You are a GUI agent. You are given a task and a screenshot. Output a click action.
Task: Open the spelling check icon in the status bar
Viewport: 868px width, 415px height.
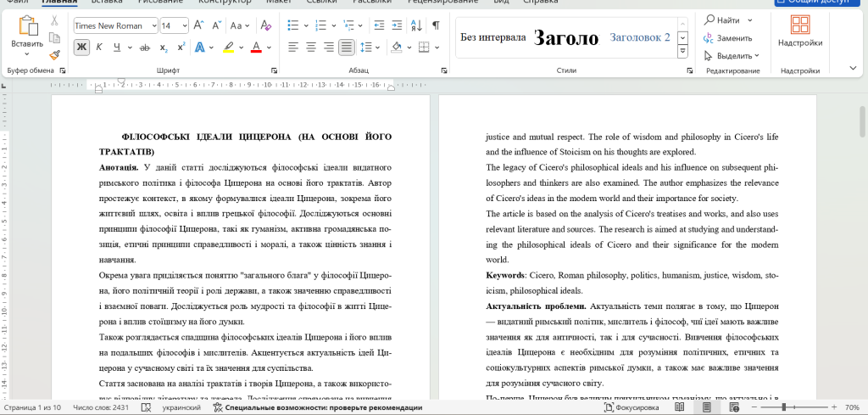tap(146, 408)
